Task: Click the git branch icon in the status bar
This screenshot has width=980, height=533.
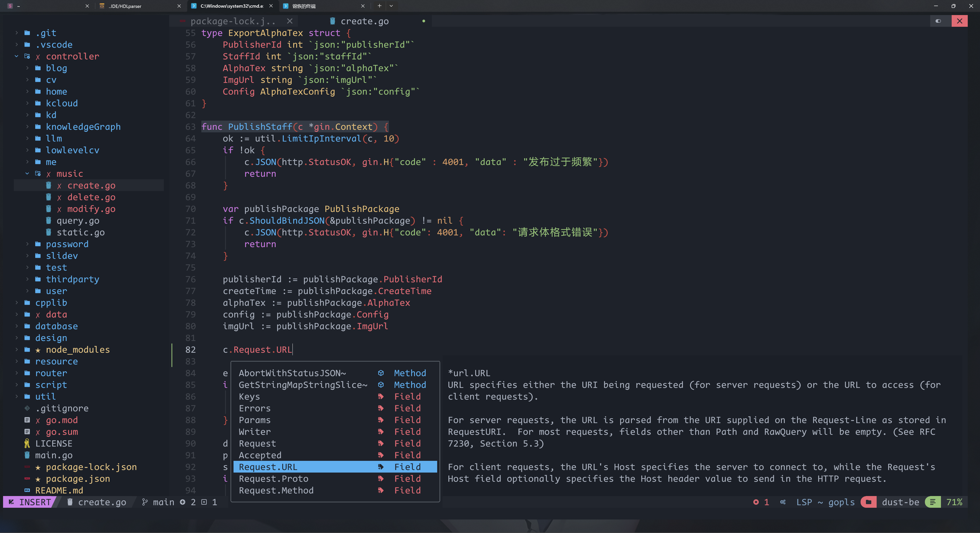Action: coord(145,502)
